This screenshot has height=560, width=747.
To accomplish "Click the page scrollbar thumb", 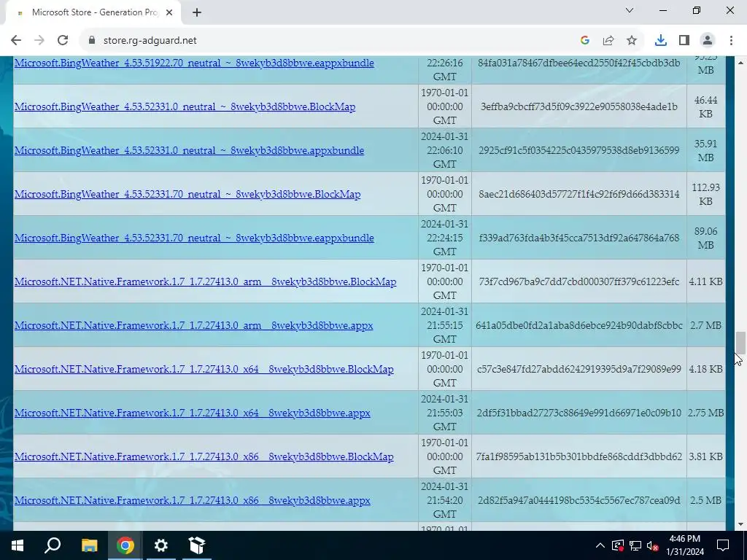I will click(x=740, y=343).
